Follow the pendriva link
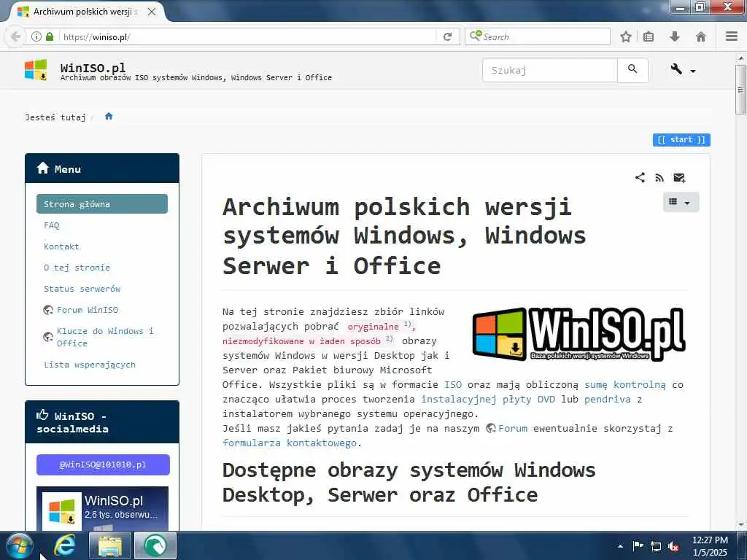Screen dimensions: 747x560 click(608, 399)
